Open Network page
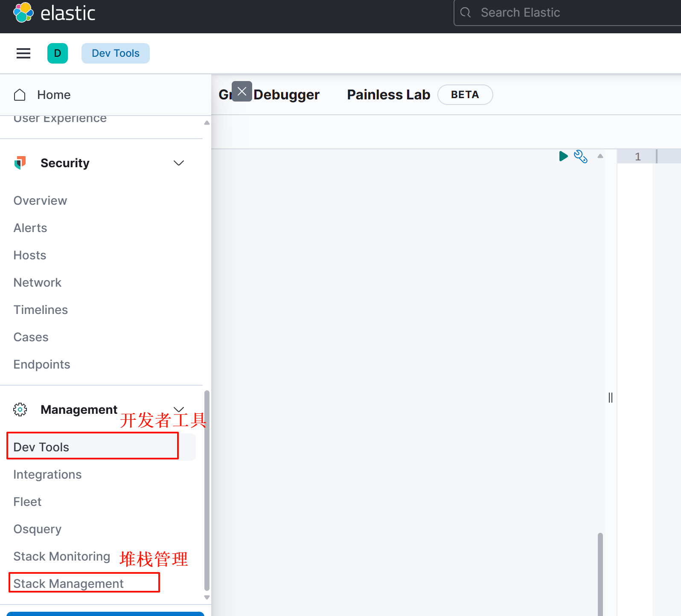This screenshot has width=681, height=616. (x=38, y=282)
